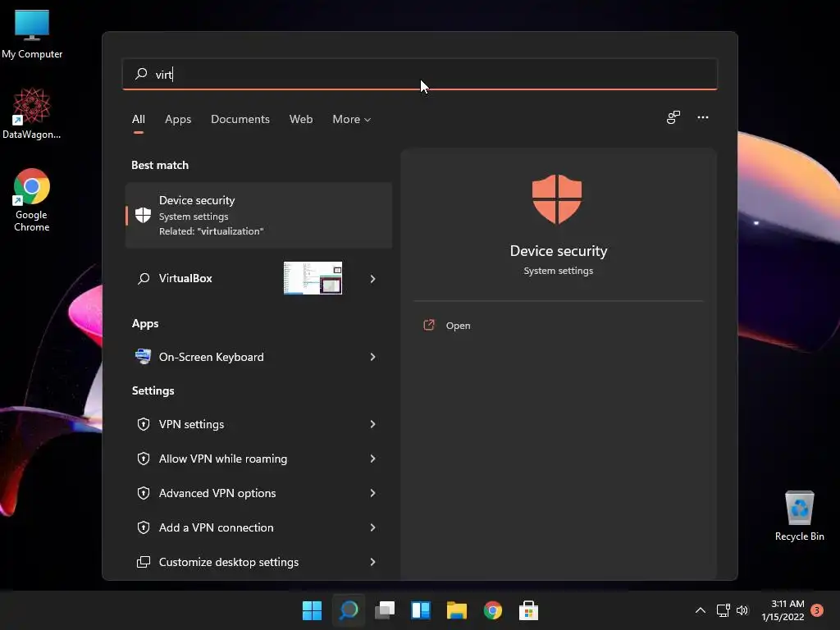Click the magnifier icon in search box
The width and height of the screenshot is (840, 630).
tap(141, 74)
